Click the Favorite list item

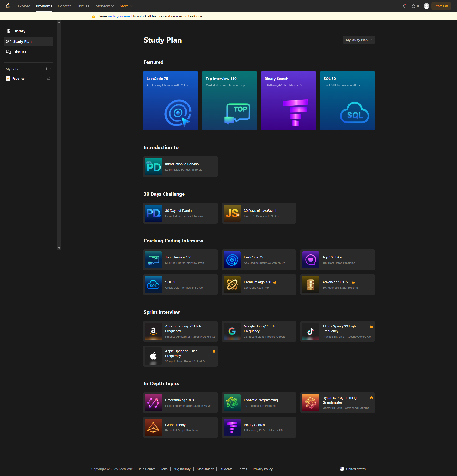coord(29,79)
